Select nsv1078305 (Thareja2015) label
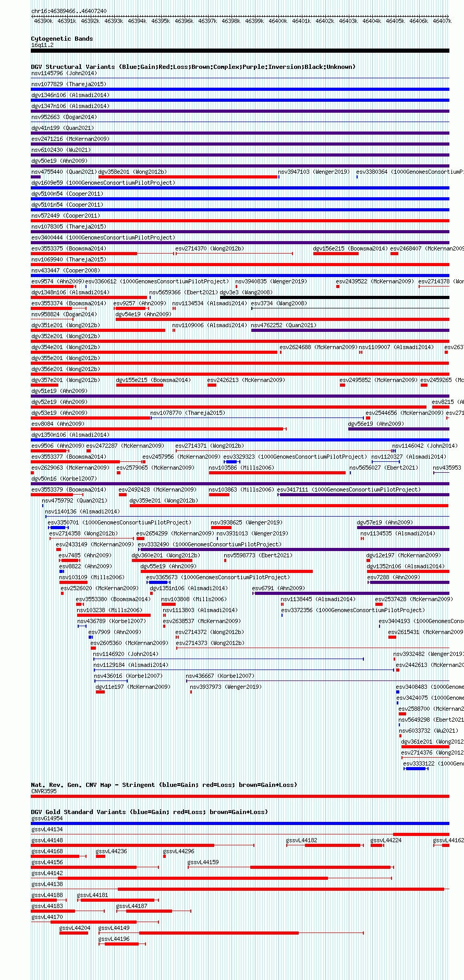 (x=69, y=226)
